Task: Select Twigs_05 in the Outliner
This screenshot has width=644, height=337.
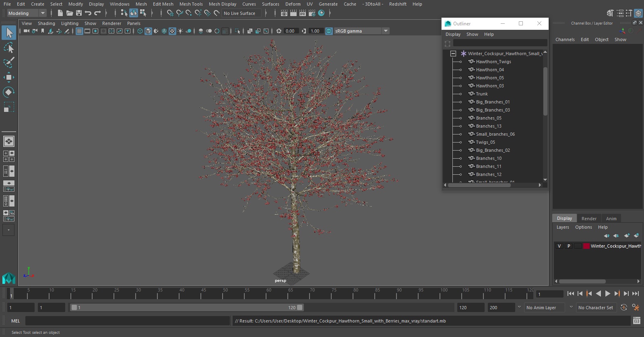Action: 485,142
